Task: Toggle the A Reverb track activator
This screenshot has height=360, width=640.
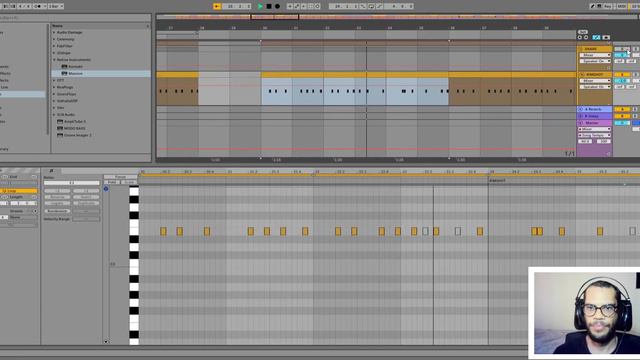Action: click(622, 109)
